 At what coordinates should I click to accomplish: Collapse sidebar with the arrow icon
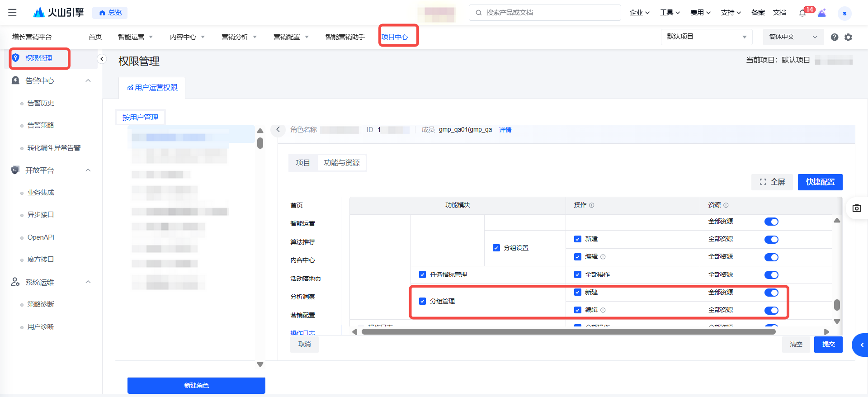point(102,59)
